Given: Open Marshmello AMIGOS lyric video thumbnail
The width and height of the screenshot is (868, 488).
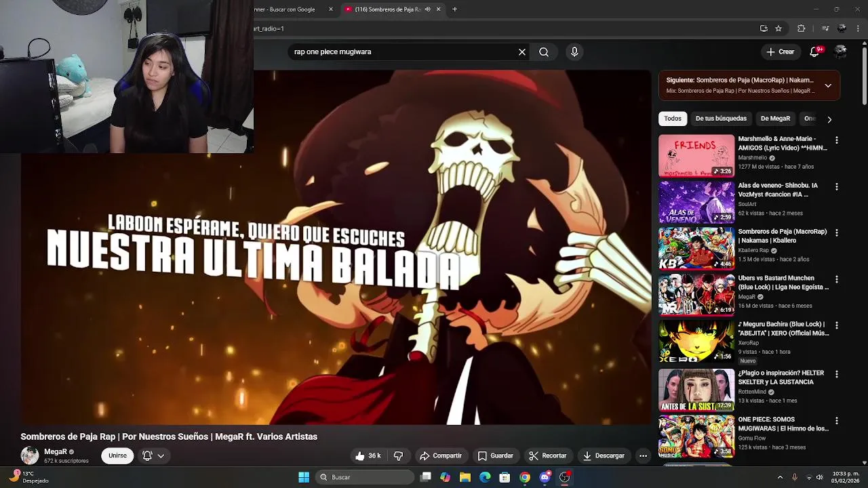Looking at the screenshot, I should click(x=696, y=155).
